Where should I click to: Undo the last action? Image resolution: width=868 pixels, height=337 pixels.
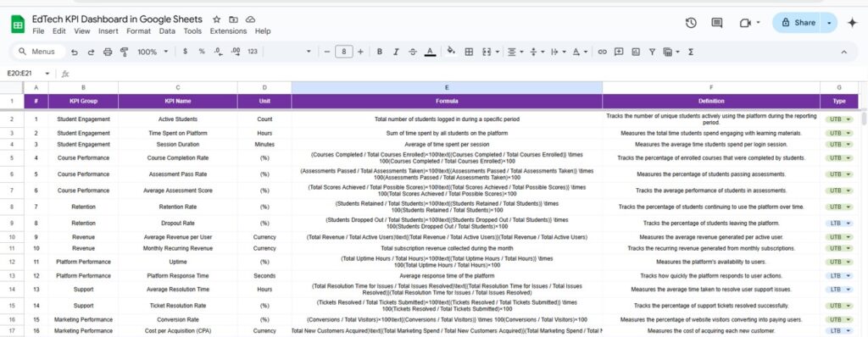[x=75, y=52]
